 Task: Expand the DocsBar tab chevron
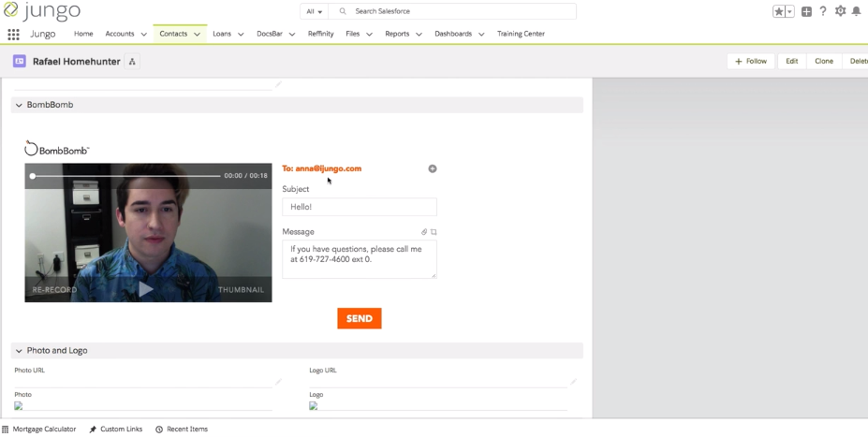tap(292, 35)
